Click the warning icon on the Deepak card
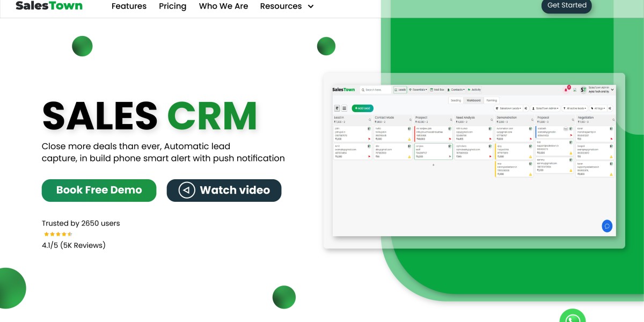 [611, 157]
